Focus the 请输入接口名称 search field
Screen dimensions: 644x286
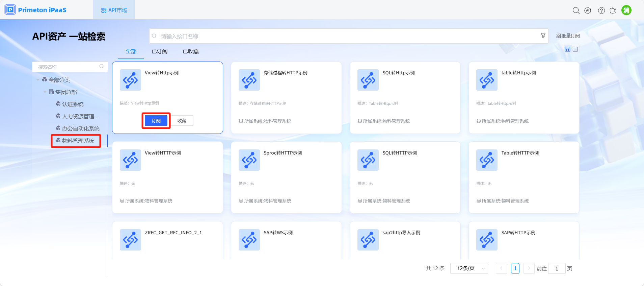(x=349, y=36)
